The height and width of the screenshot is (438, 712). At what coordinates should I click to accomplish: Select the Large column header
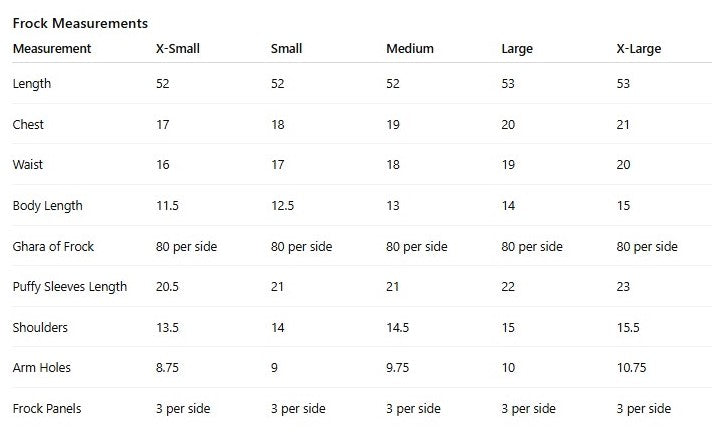(x=517, y=48)
